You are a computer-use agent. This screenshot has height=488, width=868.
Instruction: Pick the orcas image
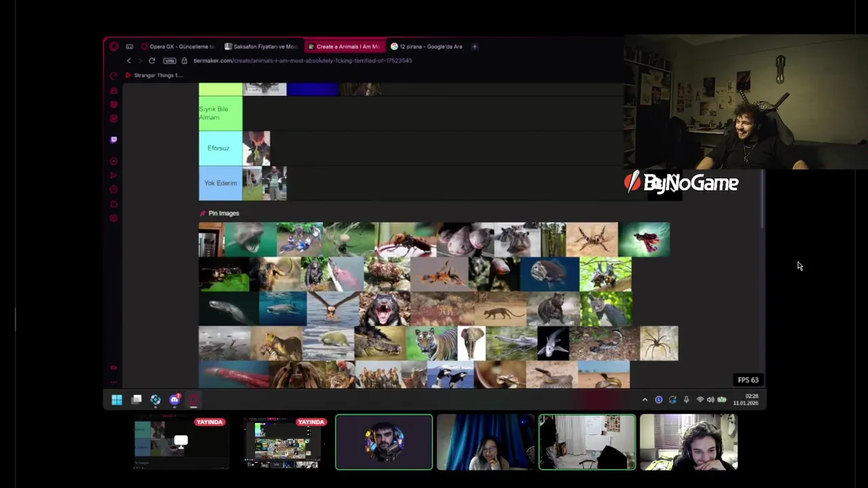(x=450, y=375)
